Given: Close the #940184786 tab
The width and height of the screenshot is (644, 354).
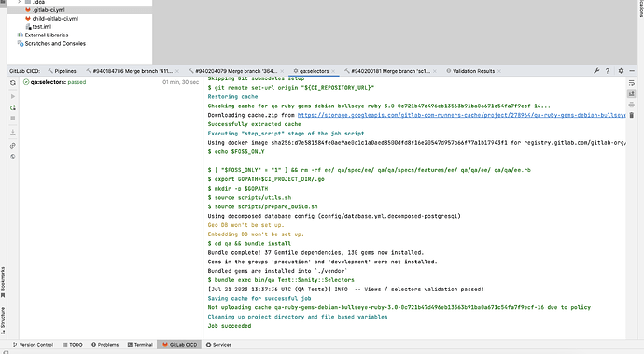Looking at the screenshot, I should (x=177, y=71).
